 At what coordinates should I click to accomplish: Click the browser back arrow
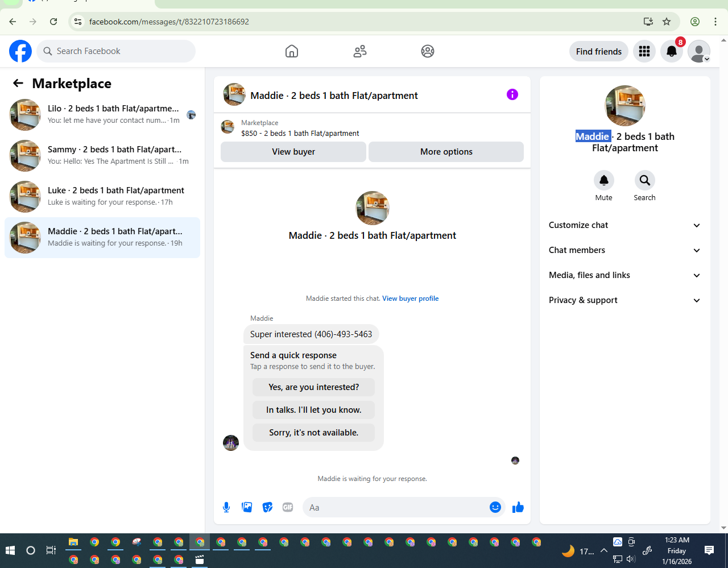coord(13,22)
